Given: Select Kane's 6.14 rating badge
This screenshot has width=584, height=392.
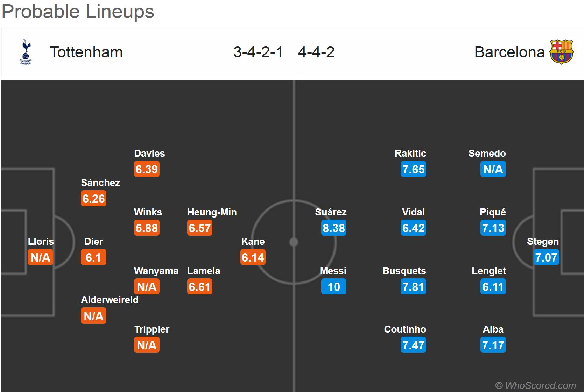Looking at the screenshot, I should tap(253, 257).
